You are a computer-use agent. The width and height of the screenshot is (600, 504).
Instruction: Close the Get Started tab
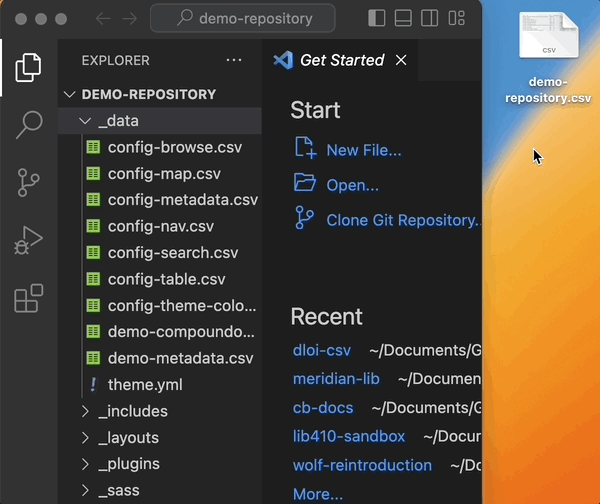coord(401,60)
